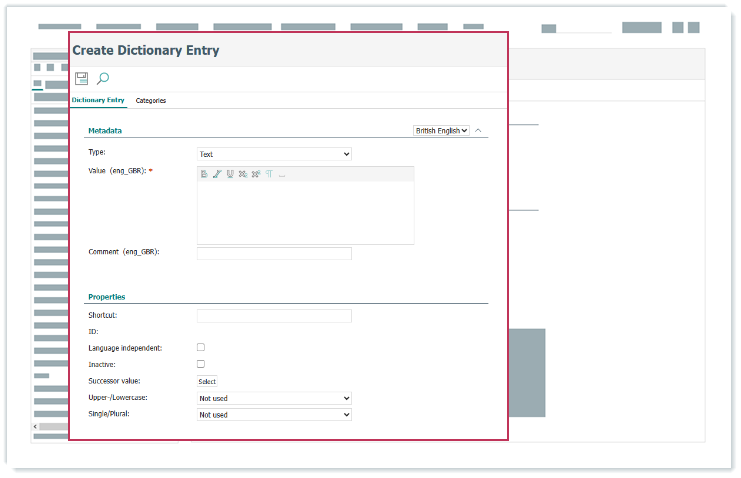Collapse the Metadata section chevron
Image resolution: width=741 pixels, height=478 pixels.
(x=479, y=131)
